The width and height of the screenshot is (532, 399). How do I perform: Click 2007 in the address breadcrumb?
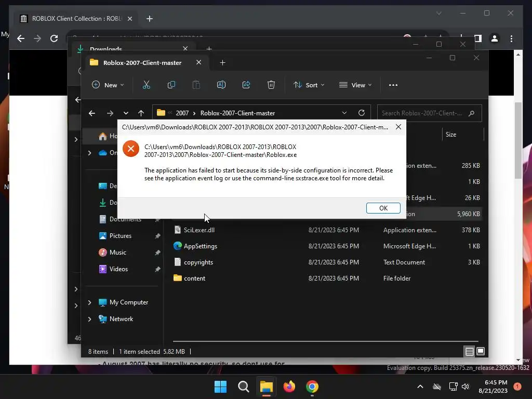(x=182, y=113)
